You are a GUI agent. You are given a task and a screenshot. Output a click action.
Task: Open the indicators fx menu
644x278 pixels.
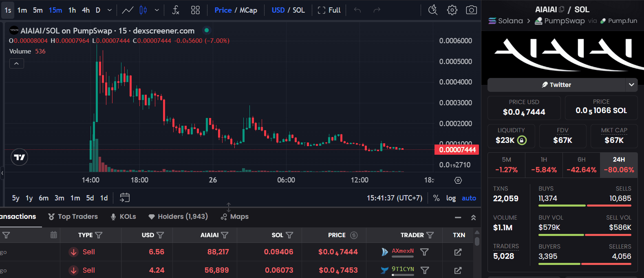coord(176,10)
